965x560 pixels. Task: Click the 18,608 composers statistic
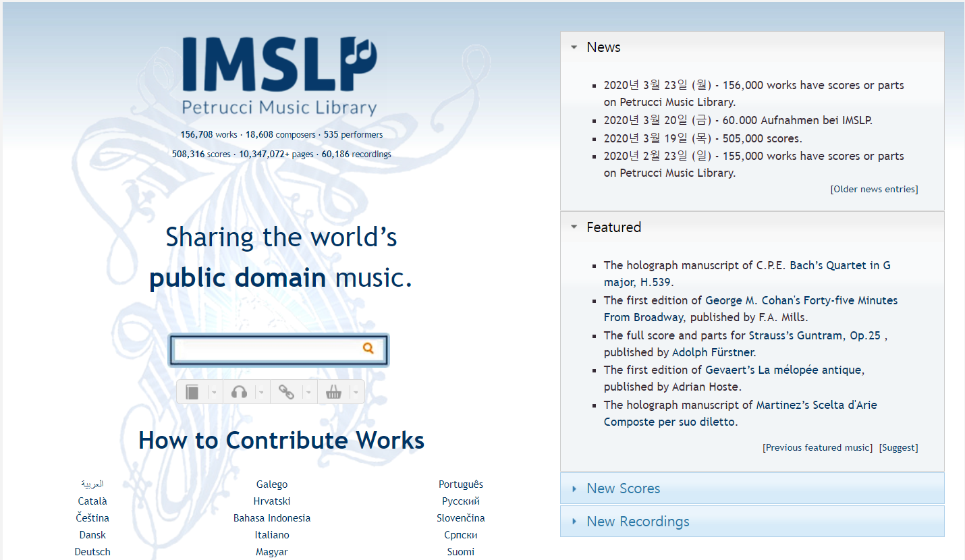(280, 135)
